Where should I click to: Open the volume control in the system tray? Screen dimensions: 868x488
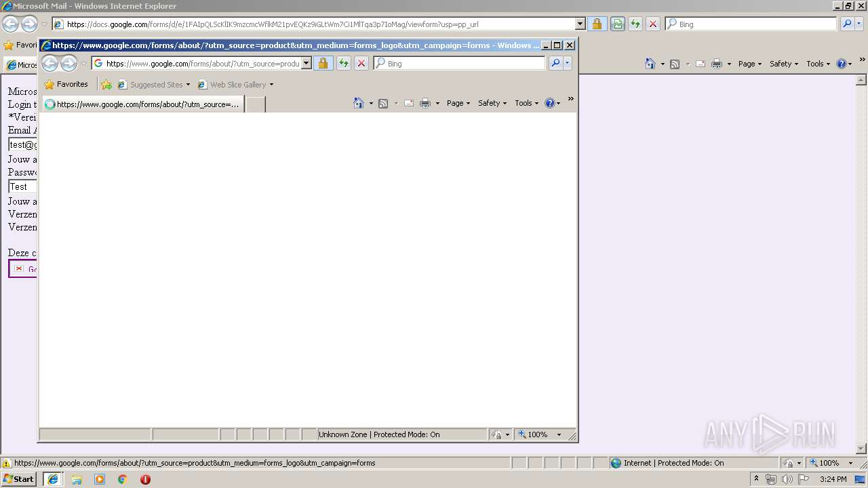(x=787, y=479)
